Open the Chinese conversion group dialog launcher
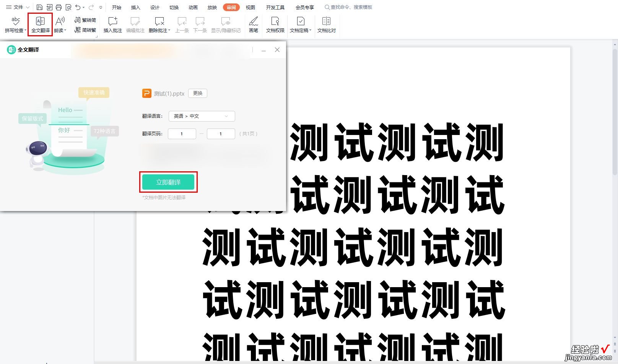Viewport: 618px width, 364px height. point(97,36)
